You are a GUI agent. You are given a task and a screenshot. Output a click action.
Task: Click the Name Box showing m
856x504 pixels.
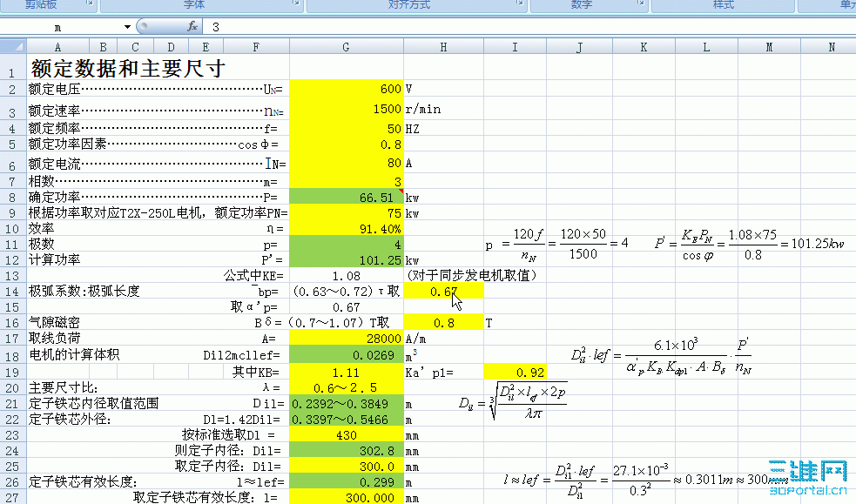(x=57, y=27)
